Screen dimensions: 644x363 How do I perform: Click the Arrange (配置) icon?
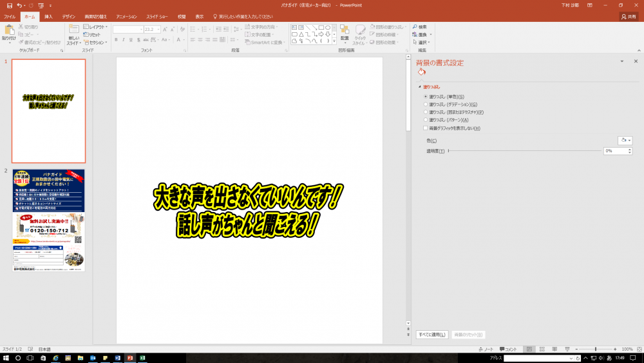pyautogui.click(x=345, y=30)
